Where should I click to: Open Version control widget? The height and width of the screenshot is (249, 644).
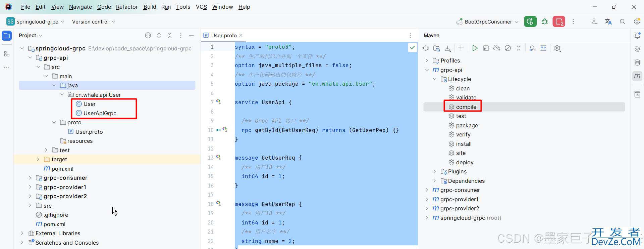coord(94,22)
